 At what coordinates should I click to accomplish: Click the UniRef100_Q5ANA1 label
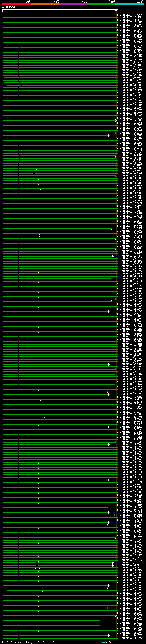pos(131,138)
